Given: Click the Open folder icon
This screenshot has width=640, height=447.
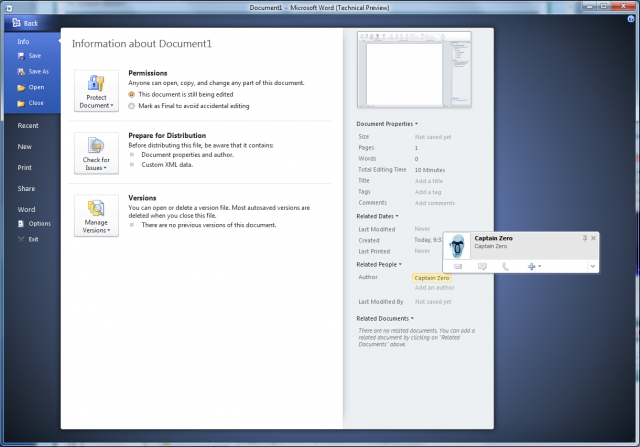Looking at the screenshot, I should tap(21, 87).
